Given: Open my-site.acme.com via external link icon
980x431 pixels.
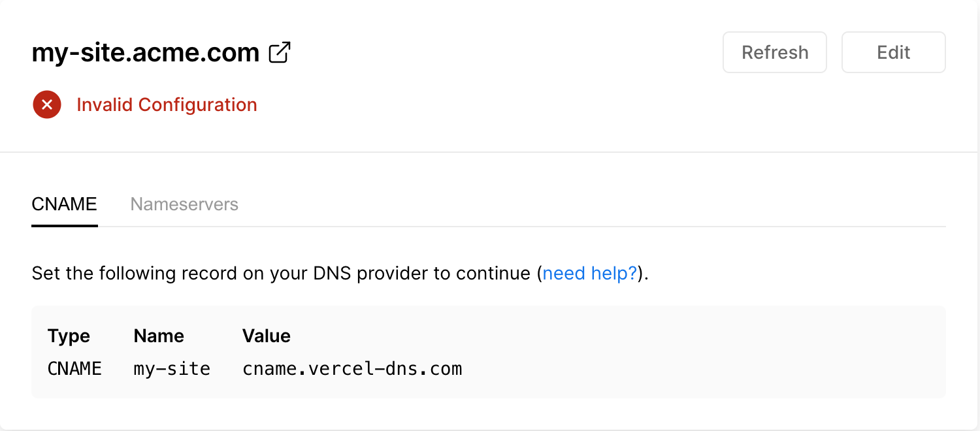Looking at the screenshot, I should pyautogui.click(x=280, y=53).
